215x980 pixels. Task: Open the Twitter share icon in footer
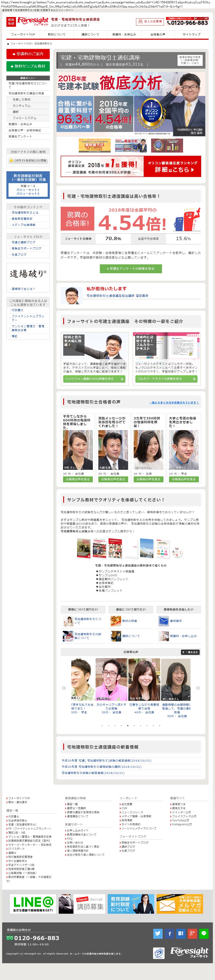point(158,933)
